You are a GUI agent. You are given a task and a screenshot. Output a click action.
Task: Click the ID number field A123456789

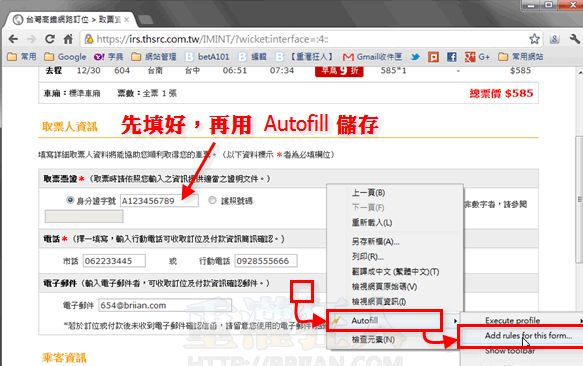(159, 201)
